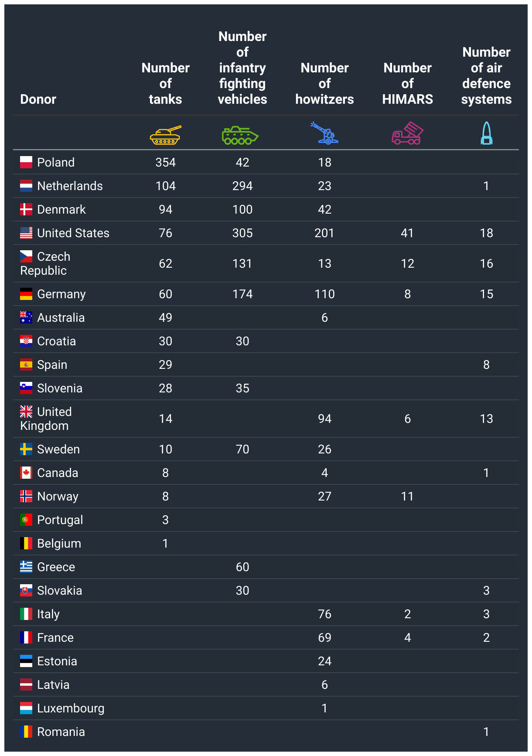Click the Poland flag icon

tap(26, 162)
